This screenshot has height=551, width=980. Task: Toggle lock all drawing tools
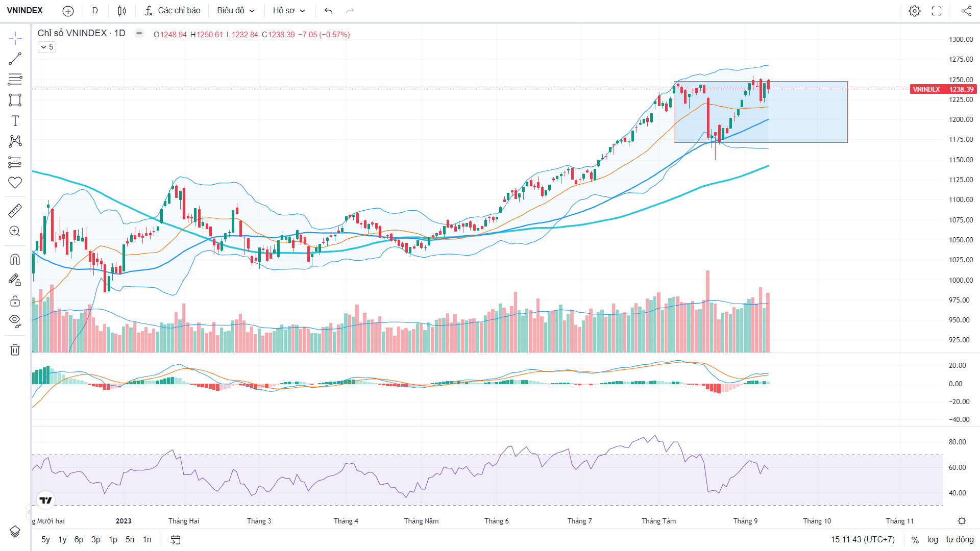[15, 300]
